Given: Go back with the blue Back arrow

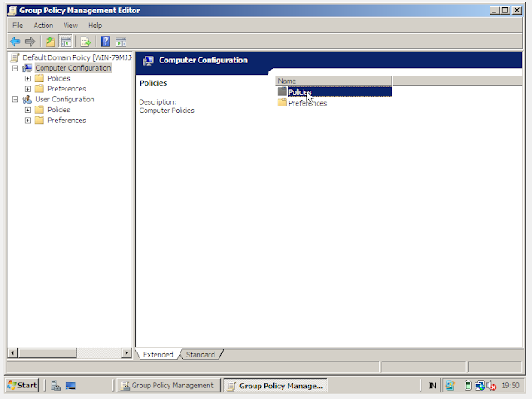Looking at the screenshot, I should tap(15, 42).
